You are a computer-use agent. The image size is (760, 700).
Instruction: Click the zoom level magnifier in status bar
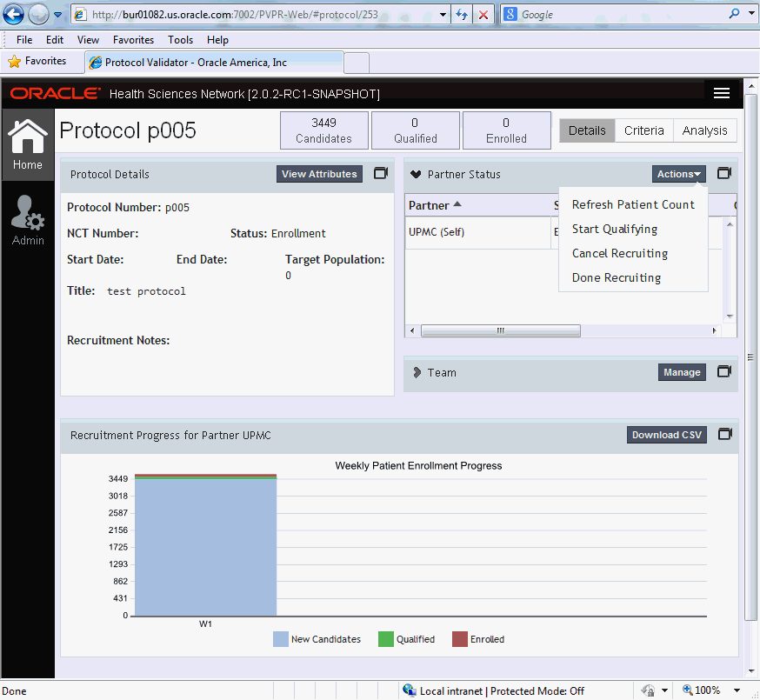pyautogui.click(x=687, y=690)
